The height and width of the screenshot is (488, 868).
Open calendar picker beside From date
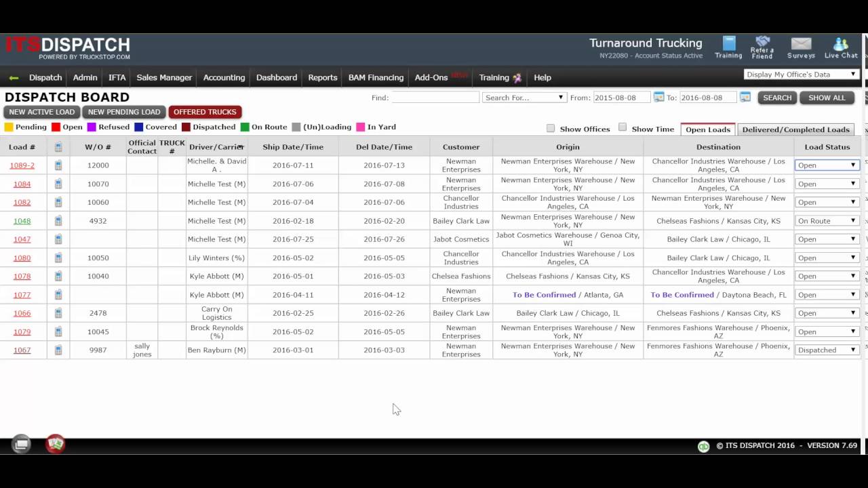click(658, 98)
